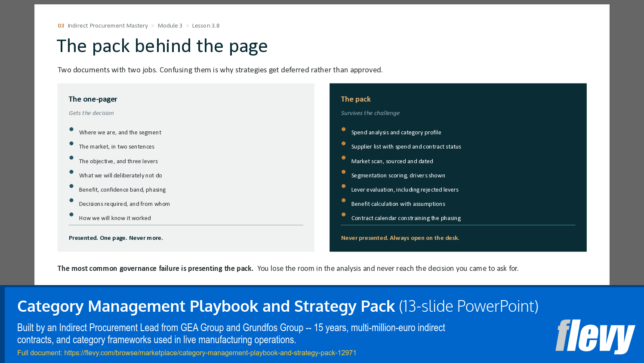Click 'What we will deliberately not do'

(x=120, y=176)
